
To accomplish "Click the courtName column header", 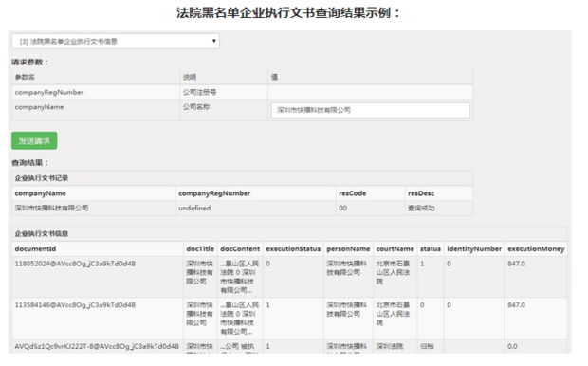I will (395, 249).
